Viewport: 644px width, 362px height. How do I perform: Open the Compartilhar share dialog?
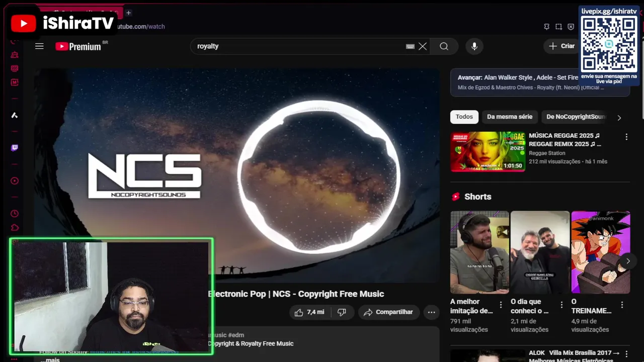pos(388,312)
